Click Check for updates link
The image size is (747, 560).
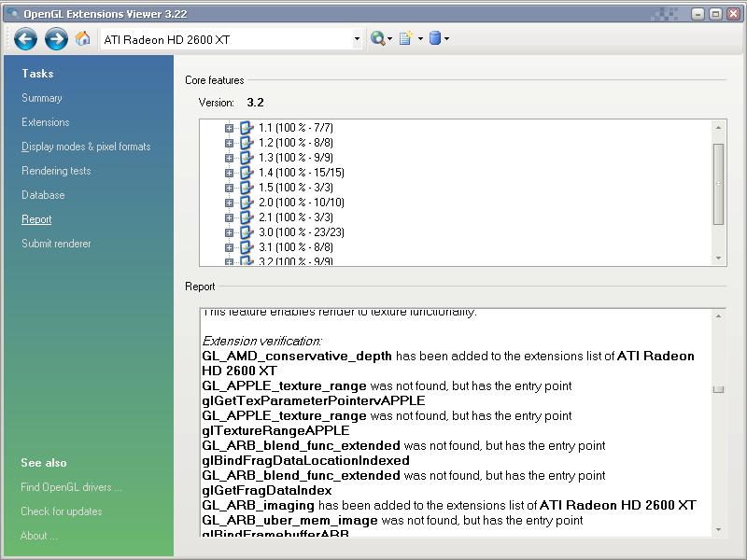pyautogui.click(x=62, y=511)
